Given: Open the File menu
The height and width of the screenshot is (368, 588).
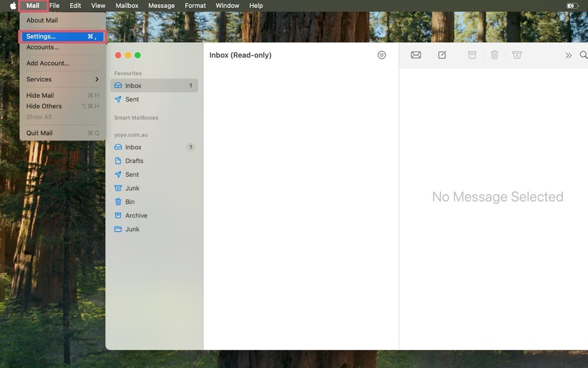Looking at the screenshot, I should 54,5.
